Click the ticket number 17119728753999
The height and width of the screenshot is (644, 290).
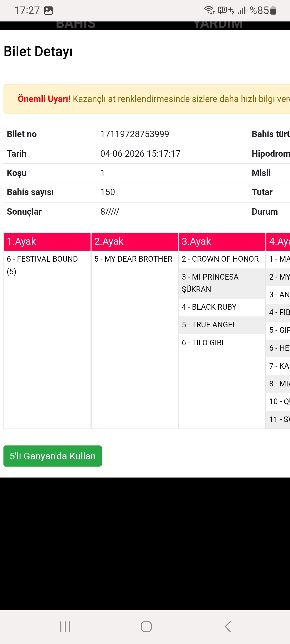tap(135, 134)
